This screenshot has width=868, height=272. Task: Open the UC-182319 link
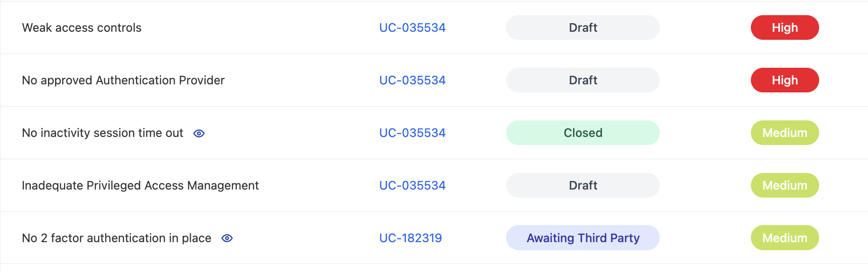tap(410, 238)
